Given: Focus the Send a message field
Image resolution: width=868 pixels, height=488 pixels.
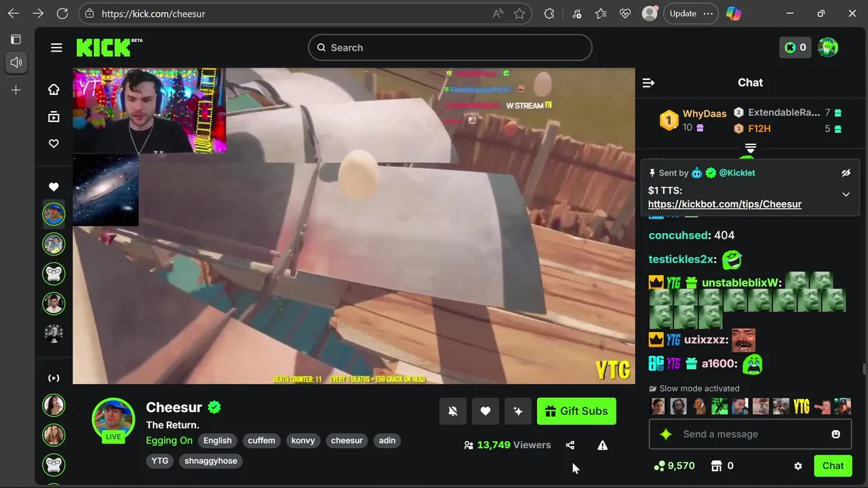Looking at the screenshot, I should [749, 434].
